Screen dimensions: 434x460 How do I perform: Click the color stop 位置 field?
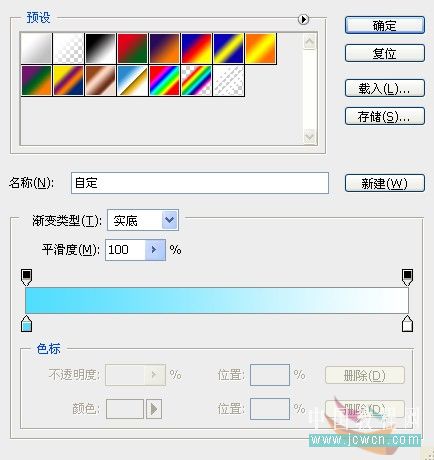pos(270,409)
